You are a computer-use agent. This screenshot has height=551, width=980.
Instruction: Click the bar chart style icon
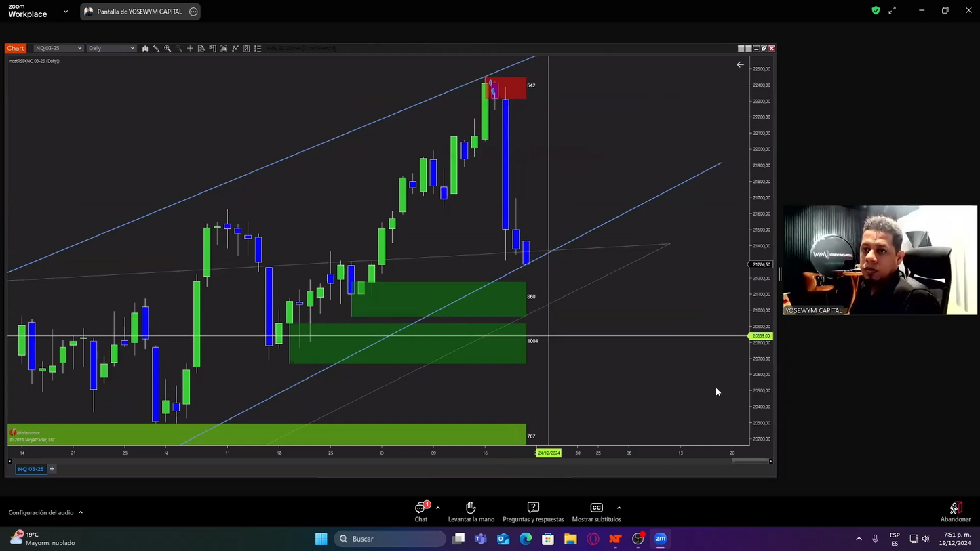(x=145, y=48)
